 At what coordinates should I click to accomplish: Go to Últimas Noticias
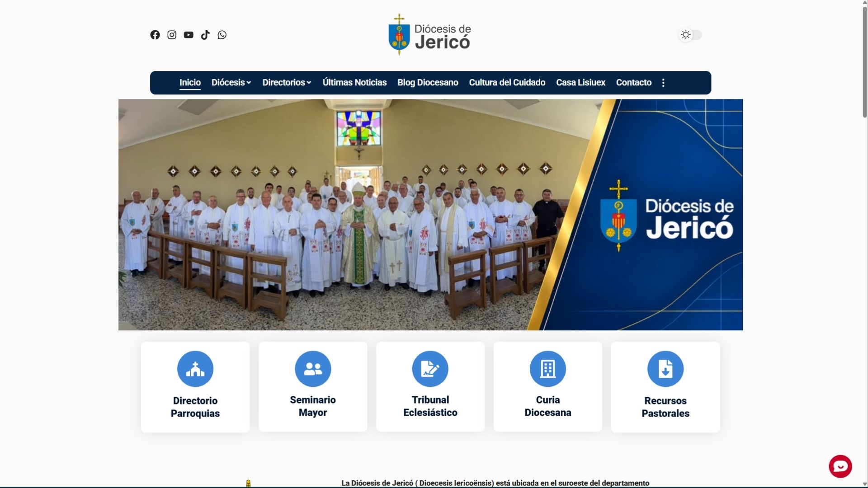(354, 83)
